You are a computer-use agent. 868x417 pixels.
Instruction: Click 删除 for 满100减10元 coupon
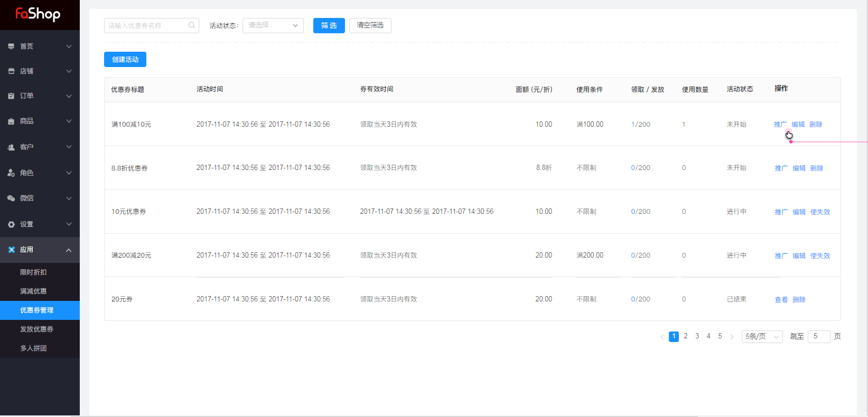click(x=816, y=125)
